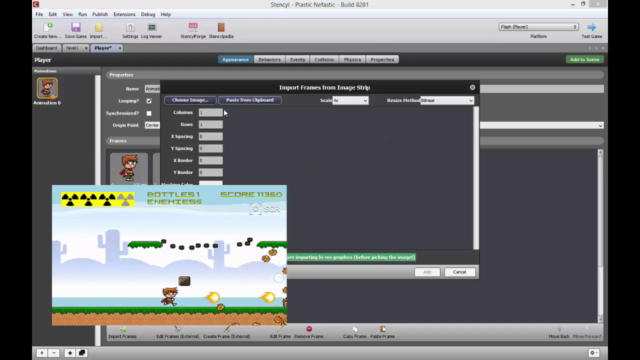This screenshot has height=360, width=640.
Task: Open the Extensions menu
Action: tap(124, 14)
